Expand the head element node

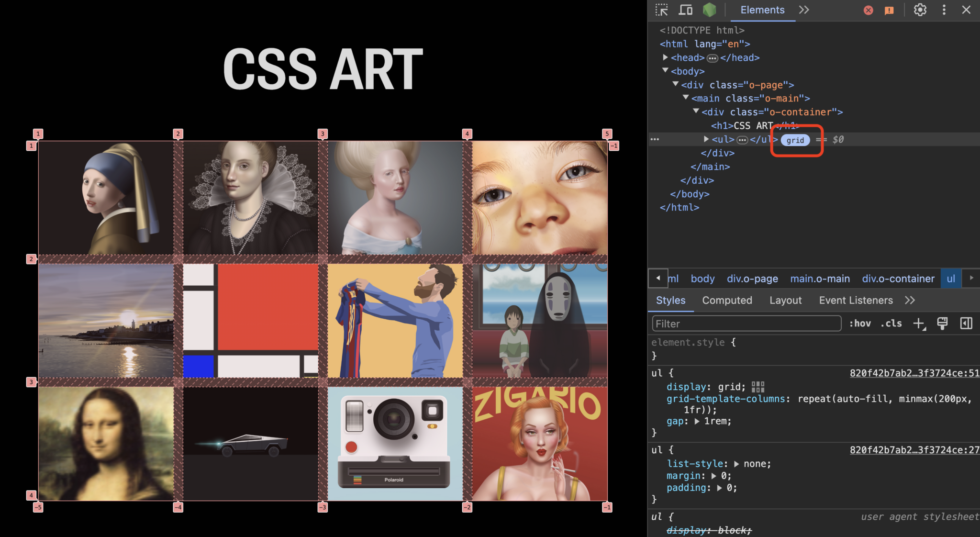pos(665,57)
